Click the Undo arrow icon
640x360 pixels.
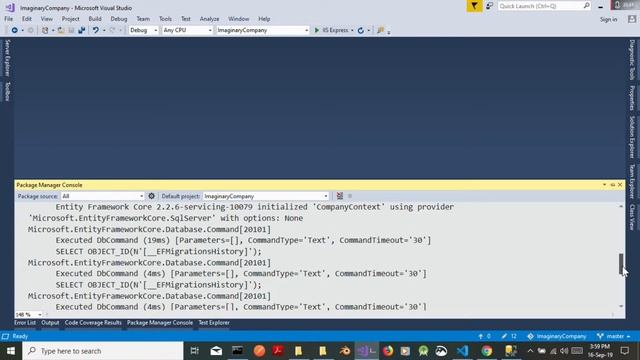(x=96, y=30)
